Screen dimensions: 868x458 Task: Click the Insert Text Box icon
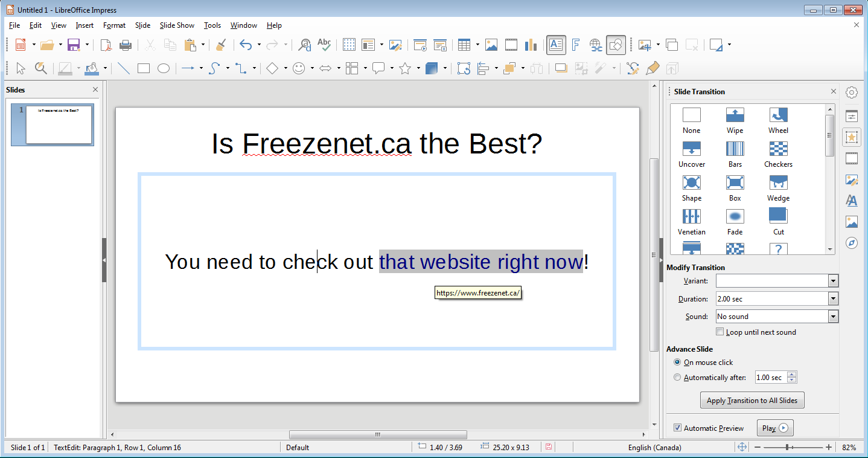coord(556,45)
